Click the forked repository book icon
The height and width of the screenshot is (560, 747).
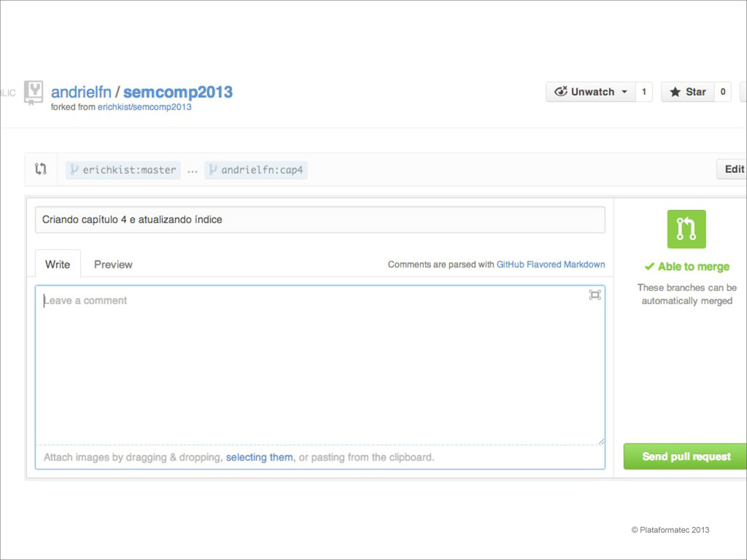pyautogui.click(x=34, y=93)
